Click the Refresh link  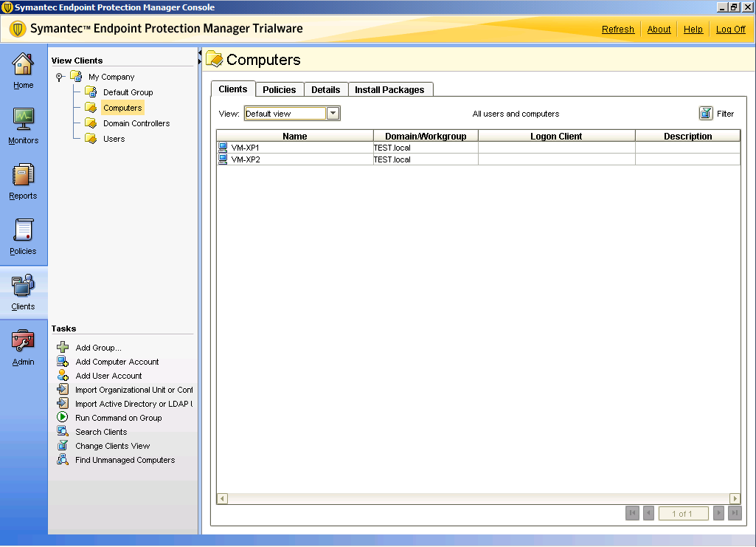click(x=617, y=30)
